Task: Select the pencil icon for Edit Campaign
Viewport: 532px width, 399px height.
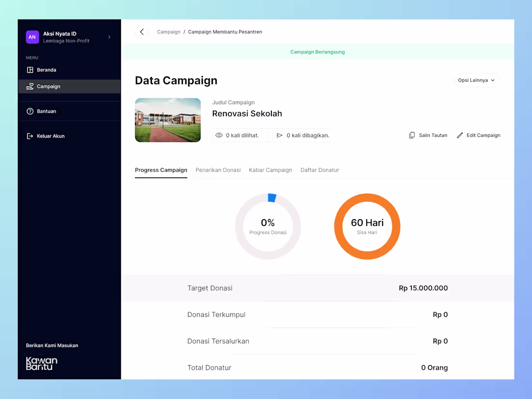Action: pos(459,135)
